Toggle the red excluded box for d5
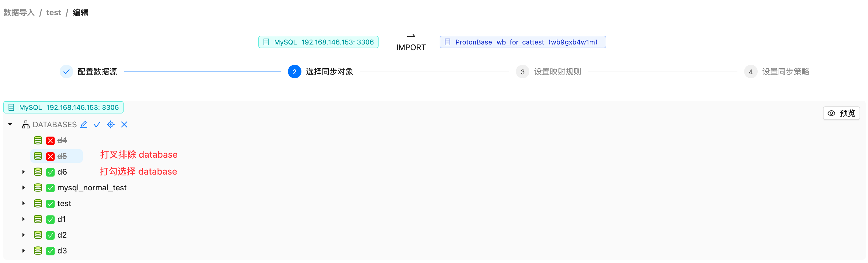This screenshot has width=868, height=263. [x=50, y=157]
